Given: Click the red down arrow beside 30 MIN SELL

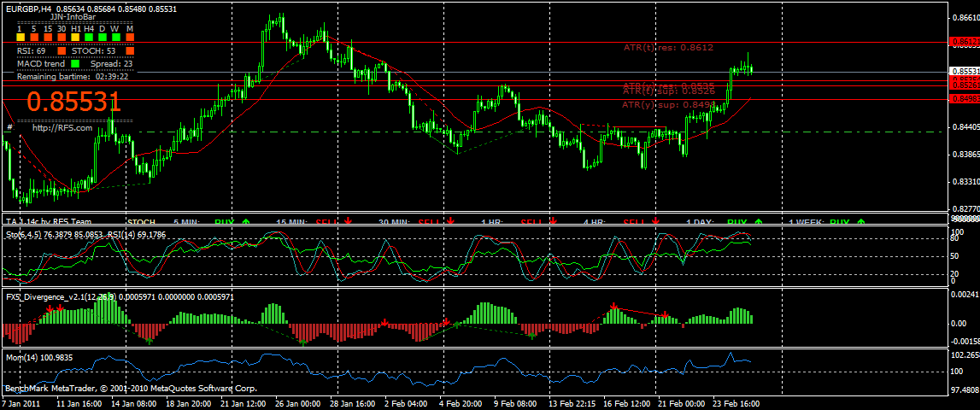Looking at the screenshot, I should tap(450, 221).
